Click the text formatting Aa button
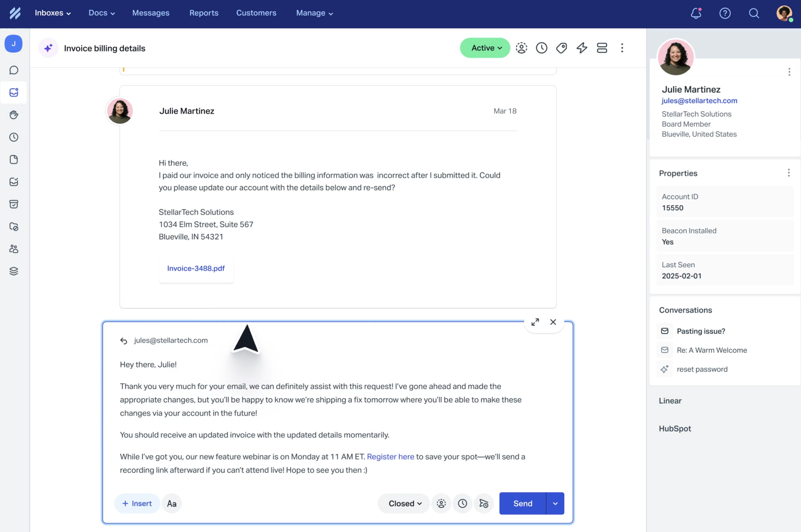 pos(172,503)
